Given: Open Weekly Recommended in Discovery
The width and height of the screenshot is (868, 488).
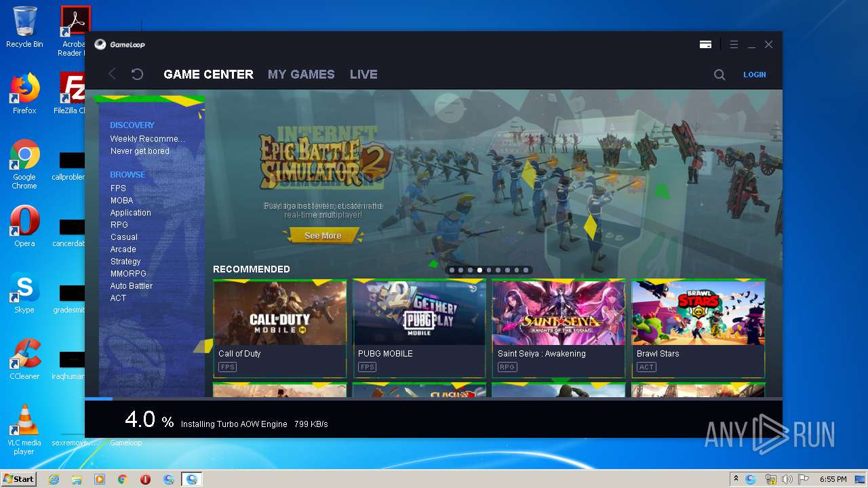Looking at the screenshot, I should coord(148,139).
